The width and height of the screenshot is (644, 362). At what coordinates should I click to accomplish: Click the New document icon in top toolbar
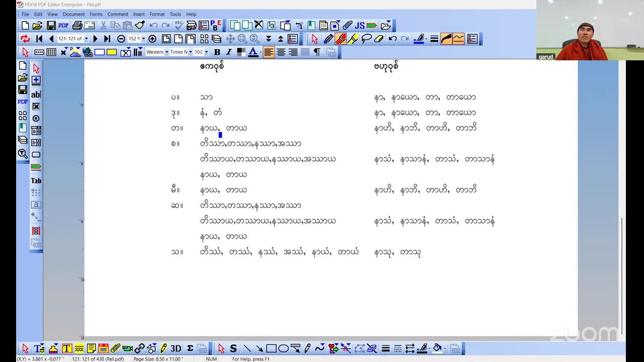25,25
